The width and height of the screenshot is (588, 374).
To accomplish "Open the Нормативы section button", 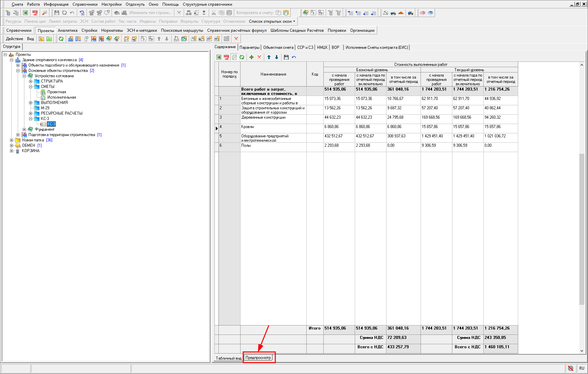I will 112,30.
